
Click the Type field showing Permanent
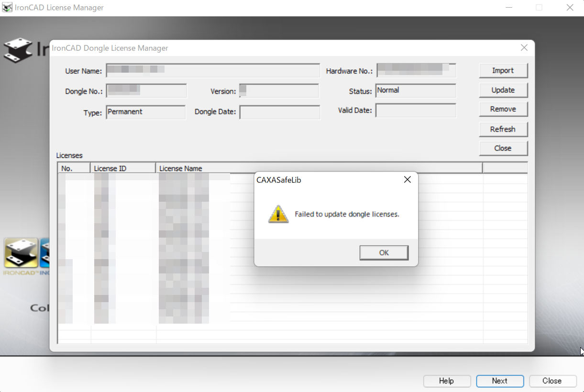145,112
